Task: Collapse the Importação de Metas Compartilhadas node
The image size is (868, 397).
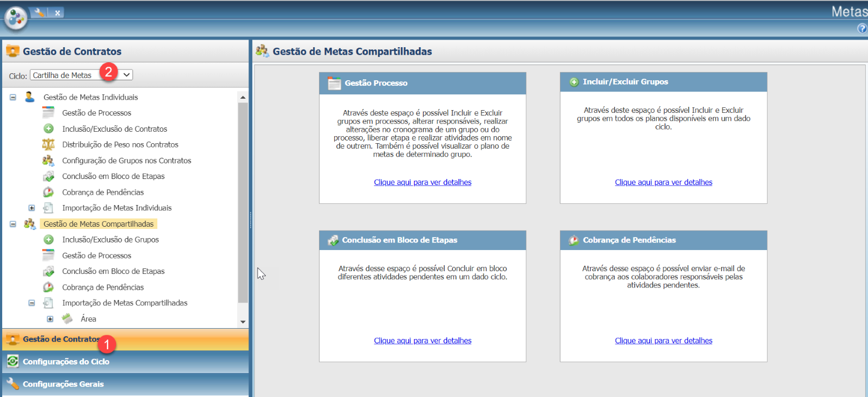Action: tap(31, 303)
